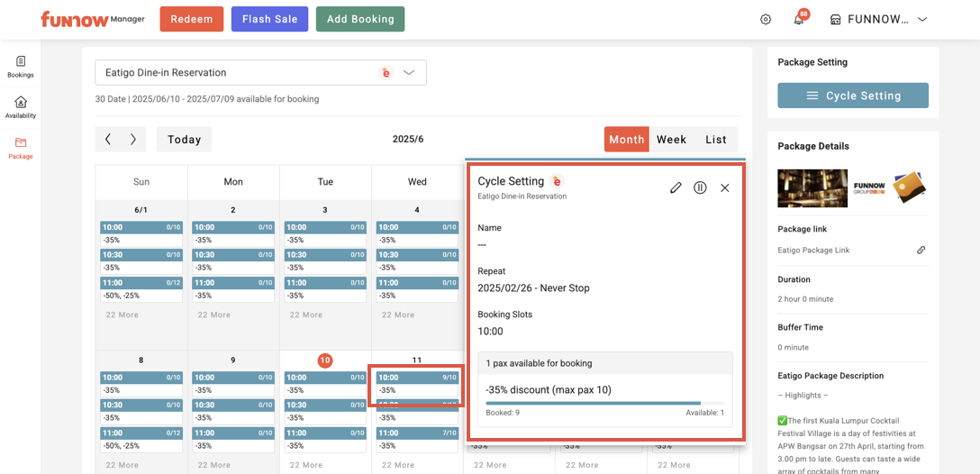Close the Cycle Setting popup
This screenshot has height=474, width=980.
(x=725, y=187)
